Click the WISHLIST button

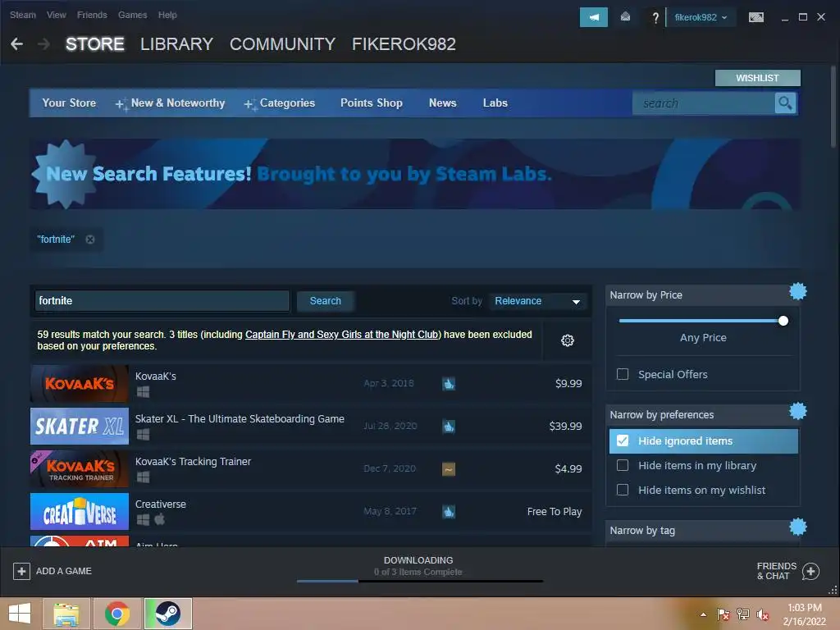click(757, 78)
